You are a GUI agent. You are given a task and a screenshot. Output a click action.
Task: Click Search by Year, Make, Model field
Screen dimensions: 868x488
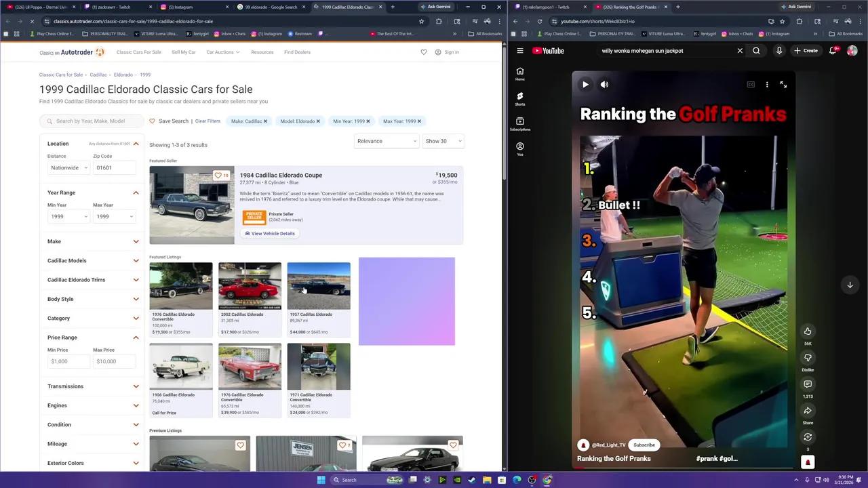(x=91, y=121)
